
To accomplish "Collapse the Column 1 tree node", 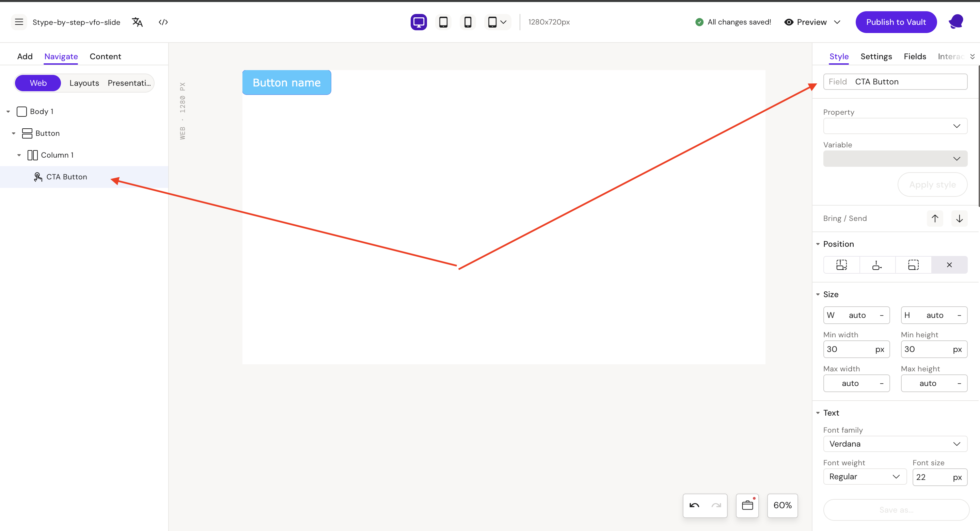I will point(19,155).
